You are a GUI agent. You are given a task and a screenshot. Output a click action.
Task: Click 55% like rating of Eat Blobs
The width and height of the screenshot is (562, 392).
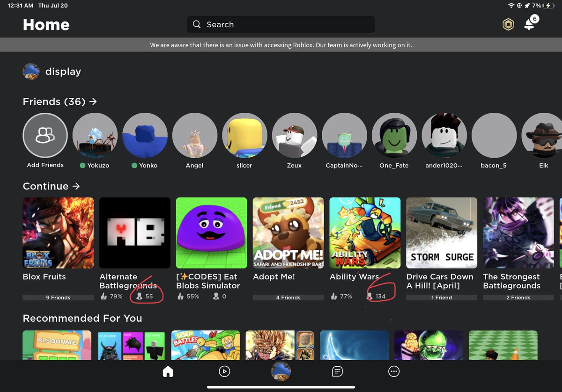tap(188, 297)
